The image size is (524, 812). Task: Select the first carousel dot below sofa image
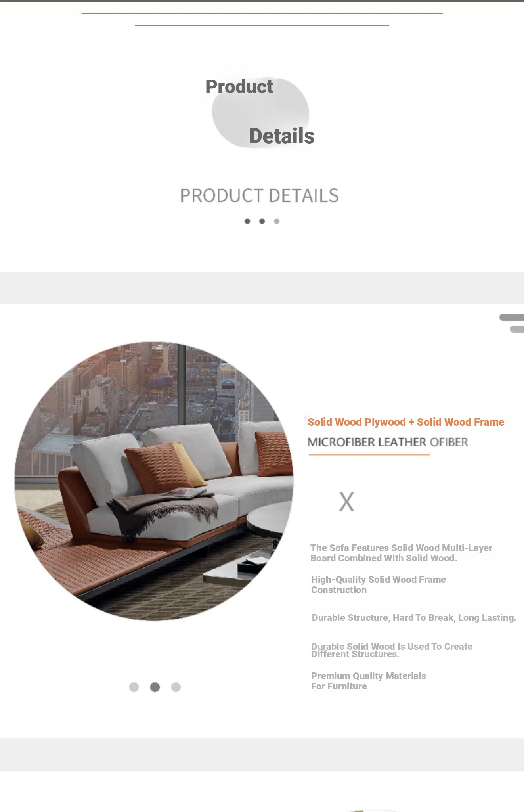[x=134, y=687]
